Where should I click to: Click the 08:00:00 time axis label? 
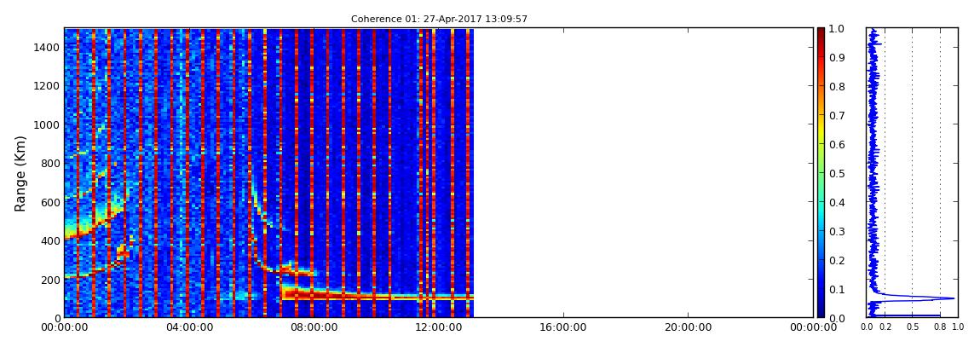tap(314, 327)
